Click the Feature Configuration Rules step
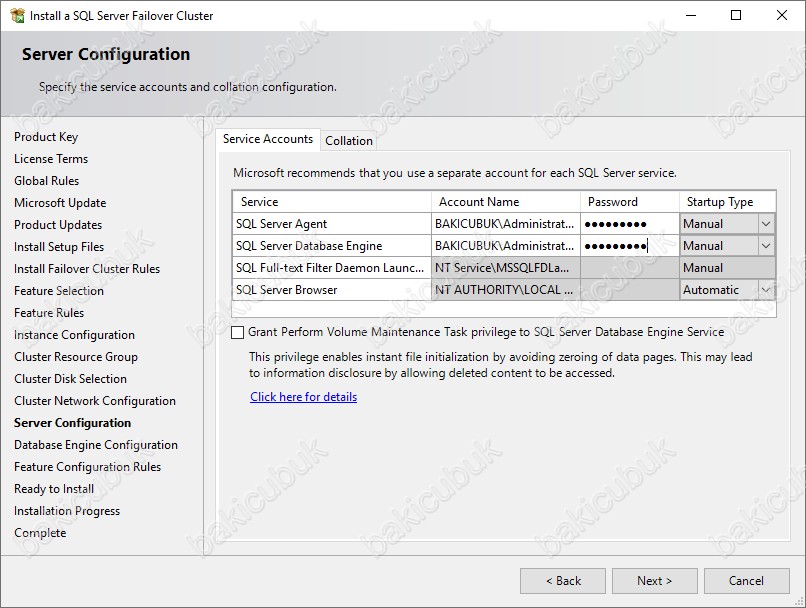The height and width of the screenshot is (608, 806). click(87, 467)
